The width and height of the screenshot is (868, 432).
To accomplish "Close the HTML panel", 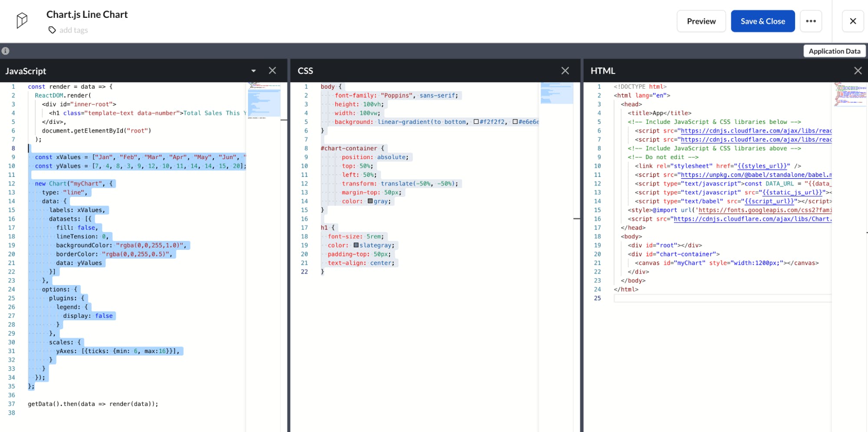I will point(858,70).
